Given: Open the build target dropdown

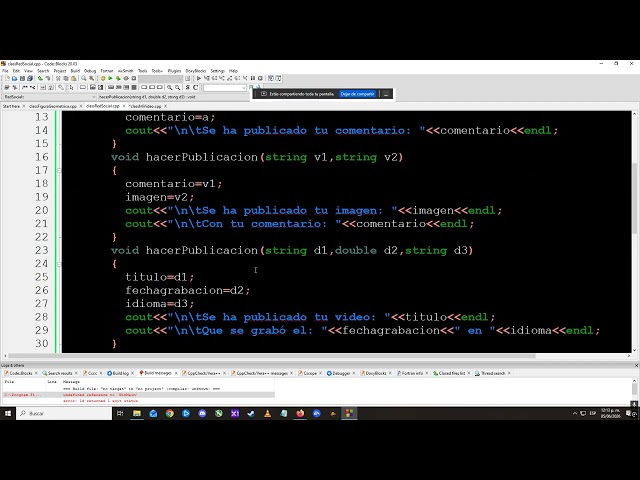Looking at the screenshot, I should (x=160, y=78).
